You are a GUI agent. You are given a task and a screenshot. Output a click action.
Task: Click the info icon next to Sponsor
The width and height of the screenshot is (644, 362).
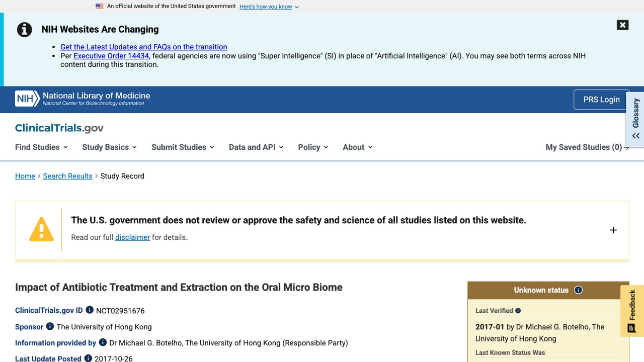point(50,326)
